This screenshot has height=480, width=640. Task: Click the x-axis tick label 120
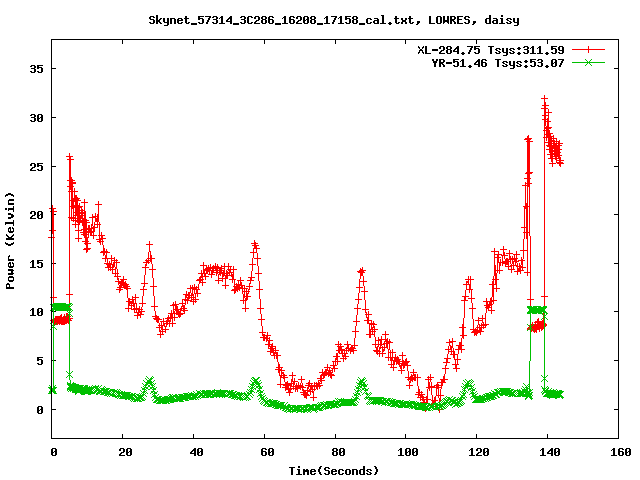tap(479, 452)
